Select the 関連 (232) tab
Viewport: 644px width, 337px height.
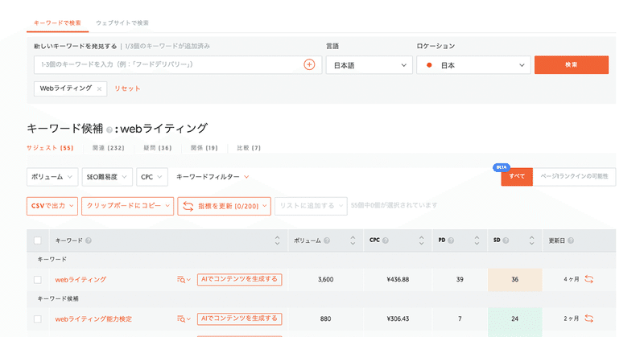tap(109, 148)
